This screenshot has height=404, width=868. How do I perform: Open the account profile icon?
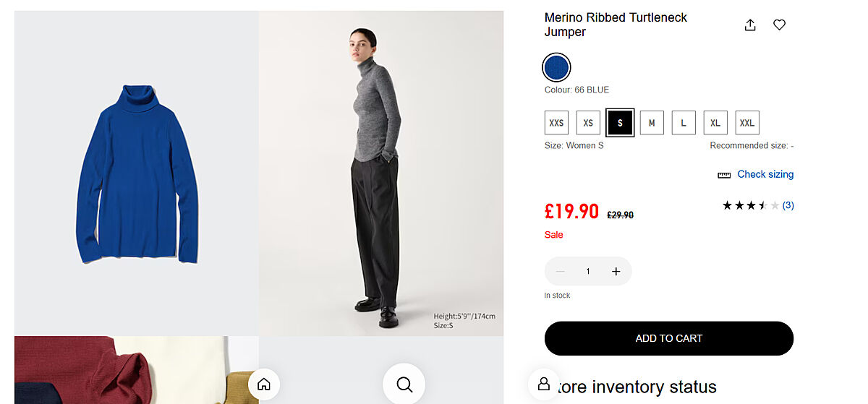[543, 384]
